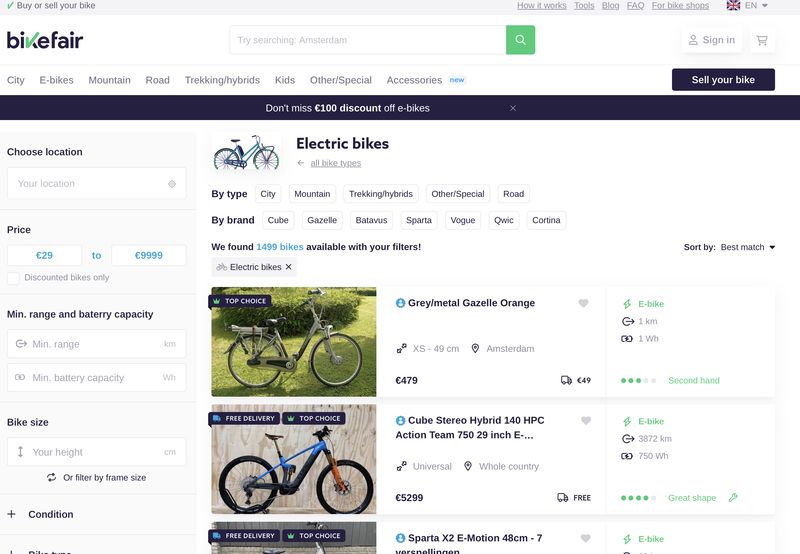Open the E-bikes category menu
The image size is (800, 554).
pos(57,80)
